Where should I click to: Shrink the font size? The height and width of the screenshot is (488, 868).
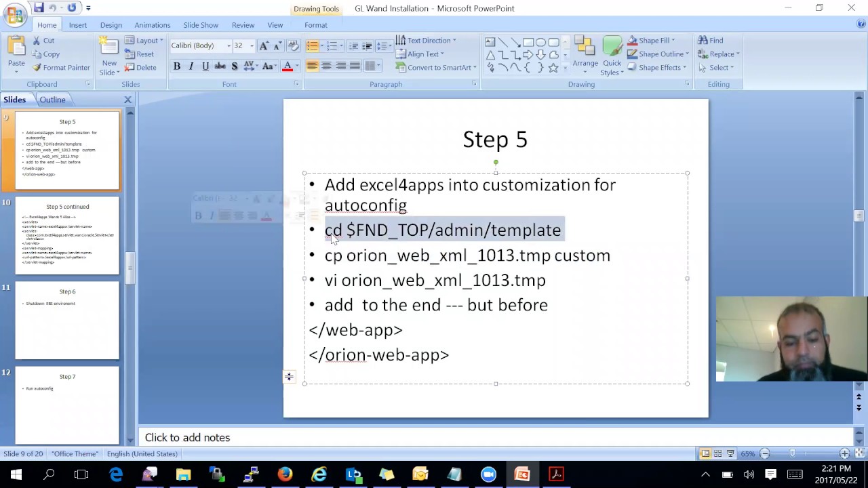[x=277, y=45]
